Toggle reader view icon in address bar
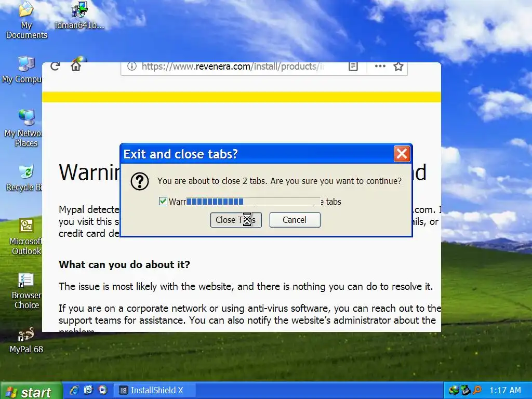532x399 pixels. [x=353, y=66]
